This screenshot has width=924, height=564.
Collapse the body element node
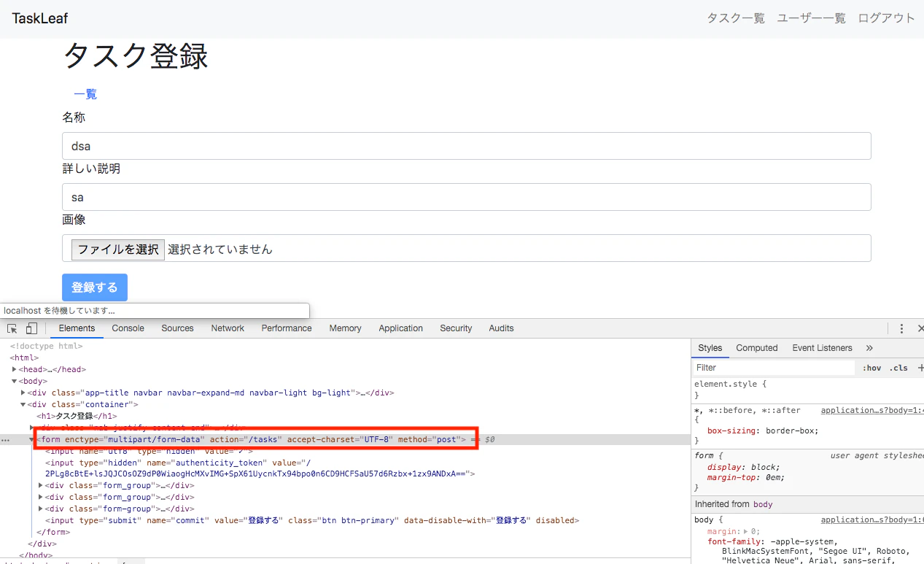tap(15, 381)
